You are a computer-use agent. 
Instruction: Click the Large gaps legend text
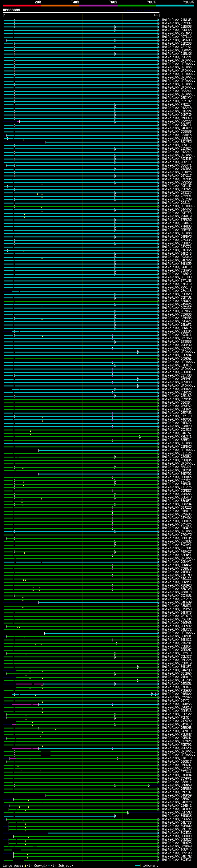pos(38,866)
